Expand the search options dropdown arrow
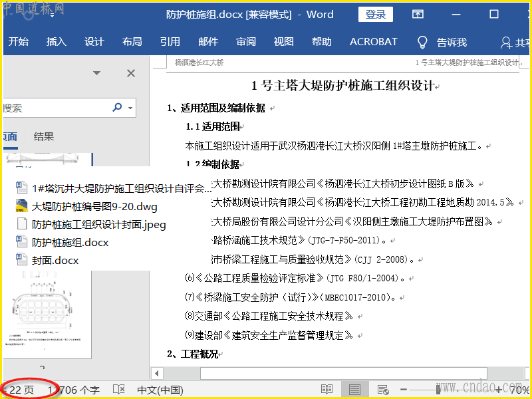 click(x=130, y=108)
